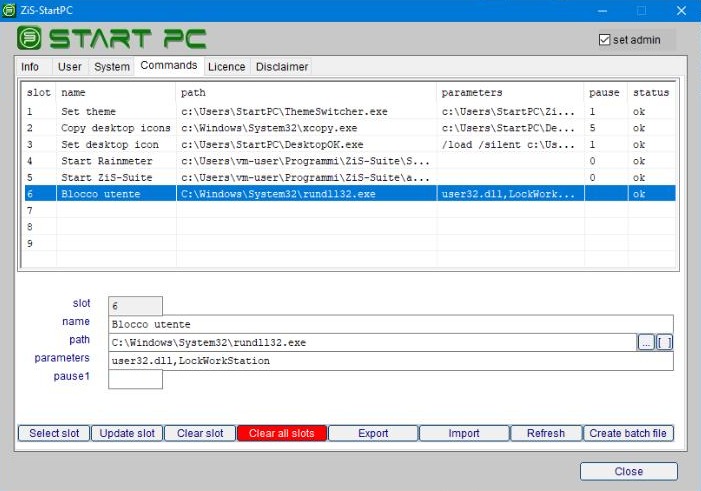Click the Update slot button
The image size is (701, 491).
click(x=127, y=433)
